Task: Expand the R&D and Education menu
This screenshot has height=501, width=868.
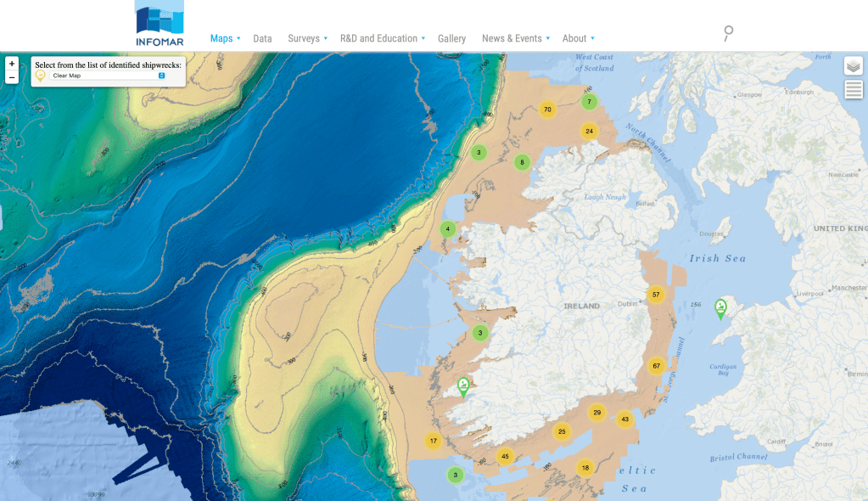Action: (382, 38)
